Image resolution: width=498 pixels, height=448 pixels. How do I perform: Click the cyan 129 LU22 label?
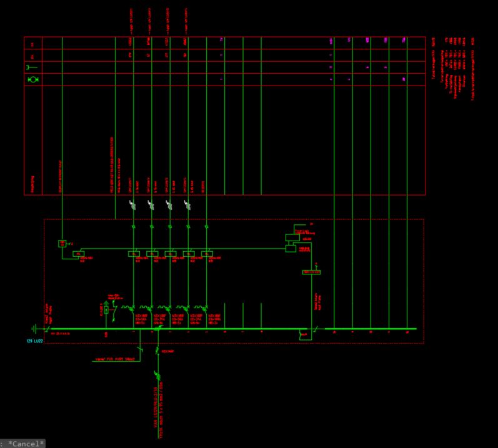point(34,341)
